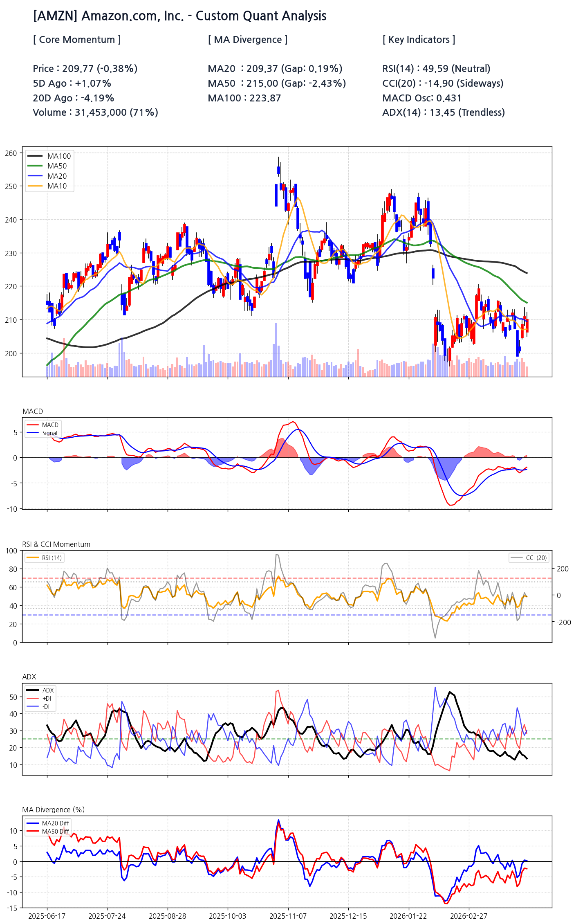Click the ADX line peak above 50
Screen dimensions: 576x924
tap(450, 692)
